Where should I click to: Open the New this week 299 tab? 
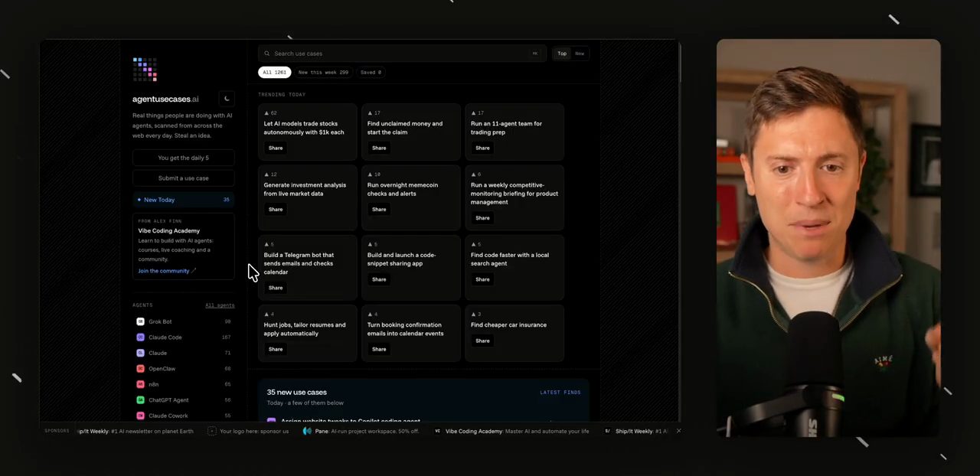click(323, 73)
